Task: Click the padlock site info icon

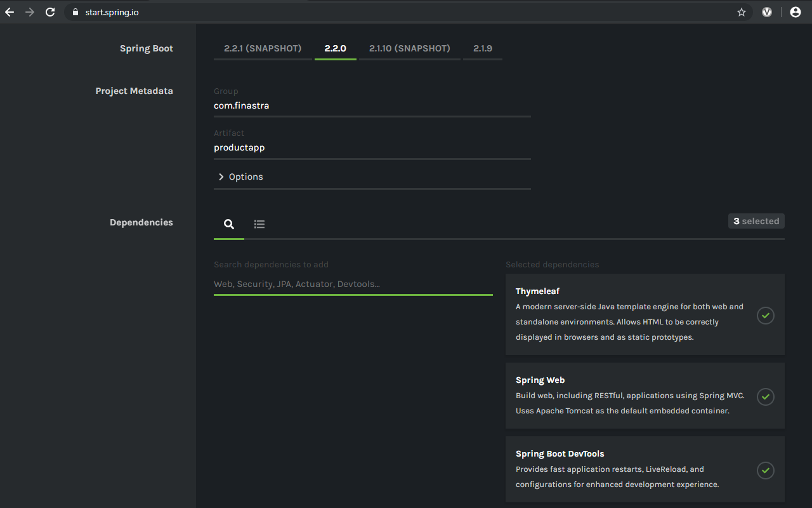Action: [x=75, y=12]
